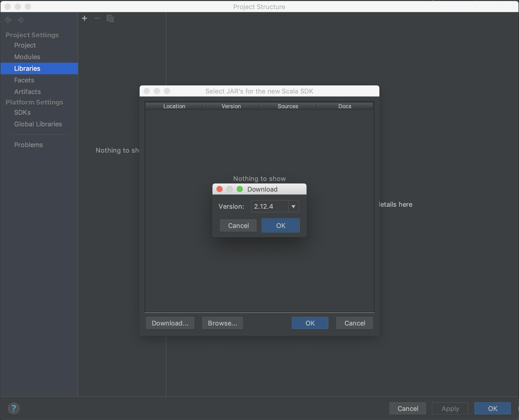The width and height of the screenshot is (519, 420).
Task: Click Location column header
Action: pos(174,106)
